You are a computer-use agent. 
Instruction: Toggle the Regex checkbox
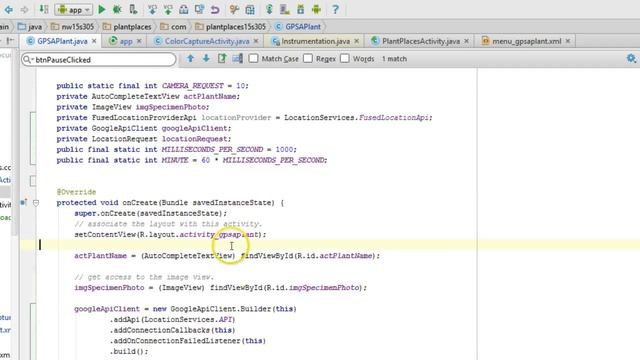[x=308, y=58]
